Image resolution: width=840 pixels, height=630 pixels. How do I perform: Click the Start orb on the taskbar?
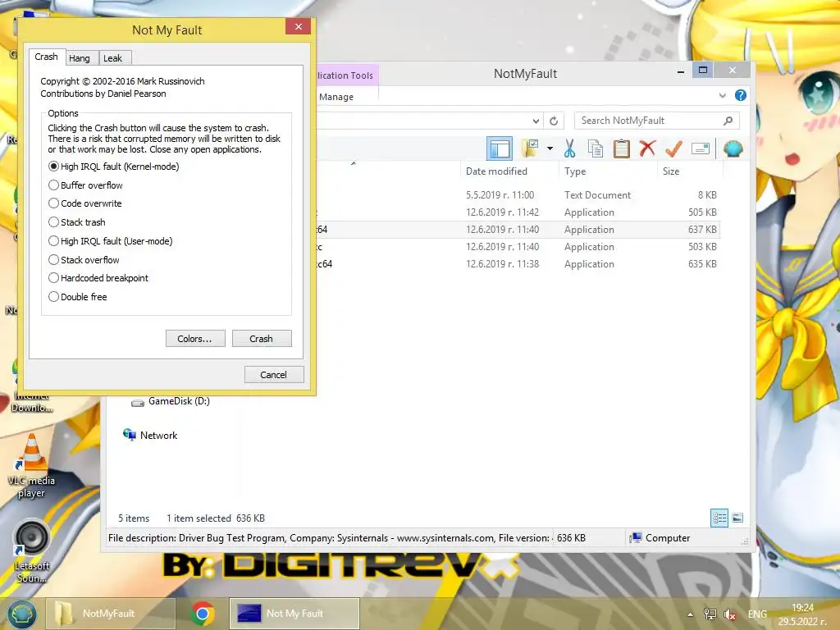[x=21, y=614]
